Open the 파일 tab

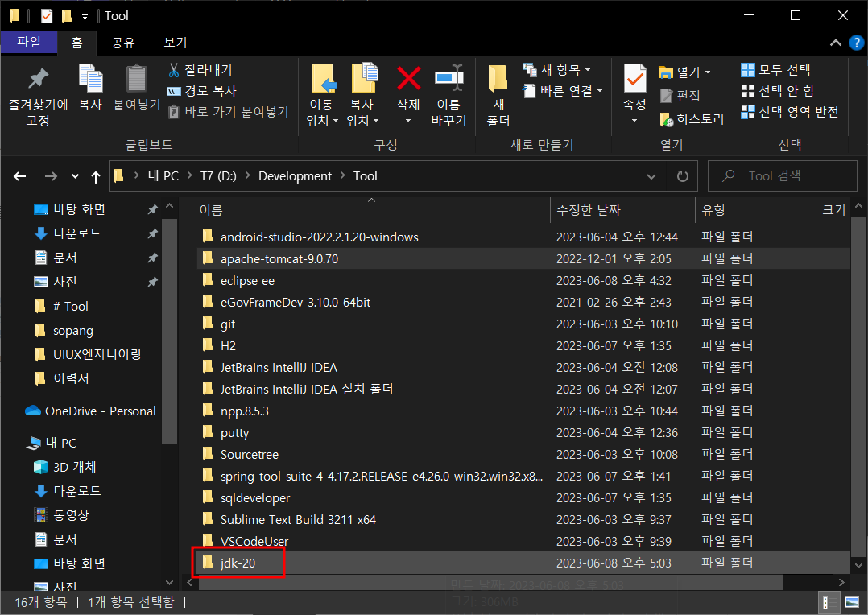tap(29, 42)
